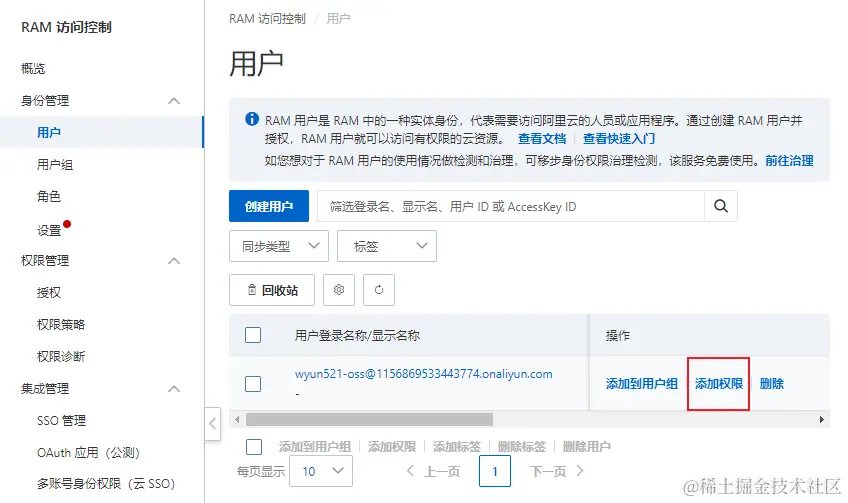Click the 用户登录名称/显示名称 column header
The image size is (848, 503).
tap(357, 335)
